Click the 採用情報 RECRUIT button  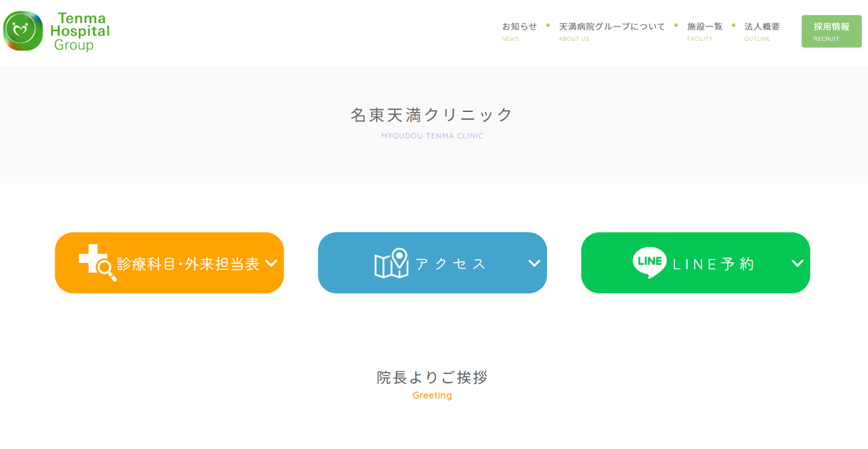(832, 31)
